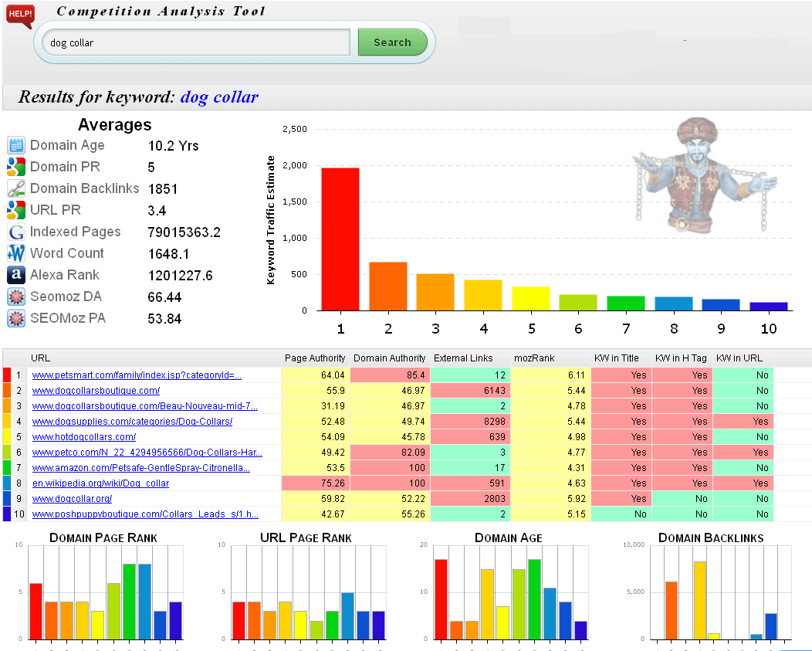The height and width of the screenshot is (651, 812).
Task: Click the red HELP! speech bubble icon
Action: coord(20,15)
